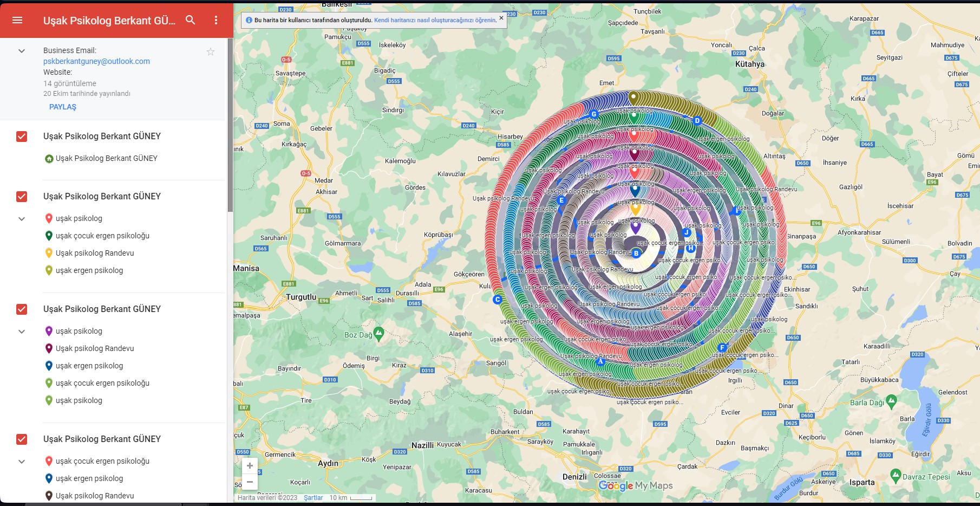
Task: Click the yellow Uşak psikolog Randevu pin icon
Action: point(48,253)
